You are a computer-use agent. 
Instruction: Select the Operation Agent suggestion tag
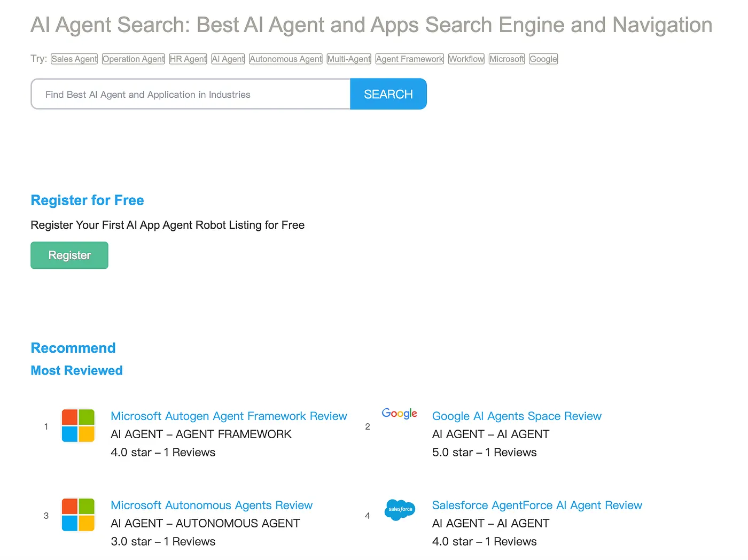click(x=134, y=59)
